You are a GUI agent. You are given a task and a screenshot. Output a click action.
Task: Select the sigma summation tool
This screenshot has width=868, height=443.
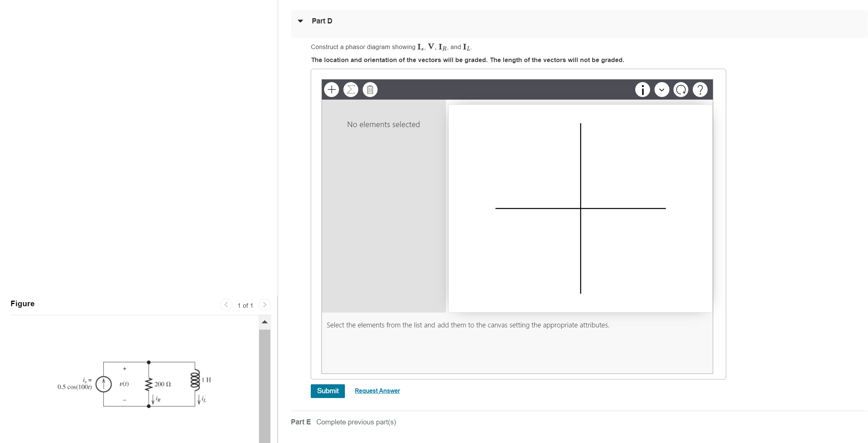(x=350, y=89)
